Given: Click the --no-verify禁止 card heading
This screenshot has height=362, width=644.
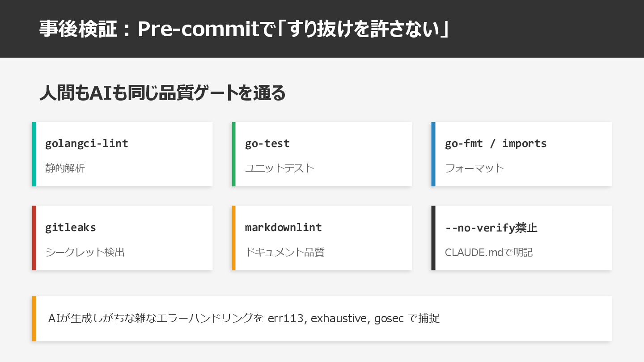Looking at the screenshot, I should (x=491, y=228).
